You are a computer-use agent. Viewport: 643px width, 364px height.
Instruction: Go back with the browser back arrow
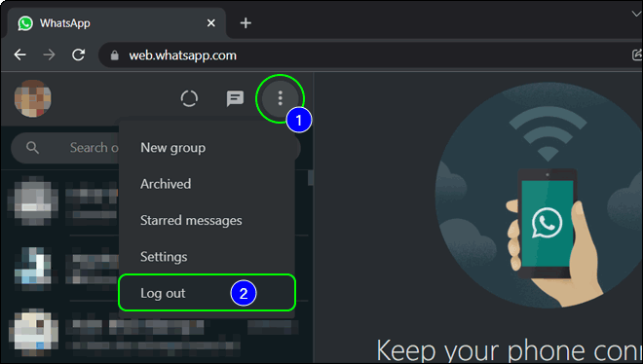point(19,55)
